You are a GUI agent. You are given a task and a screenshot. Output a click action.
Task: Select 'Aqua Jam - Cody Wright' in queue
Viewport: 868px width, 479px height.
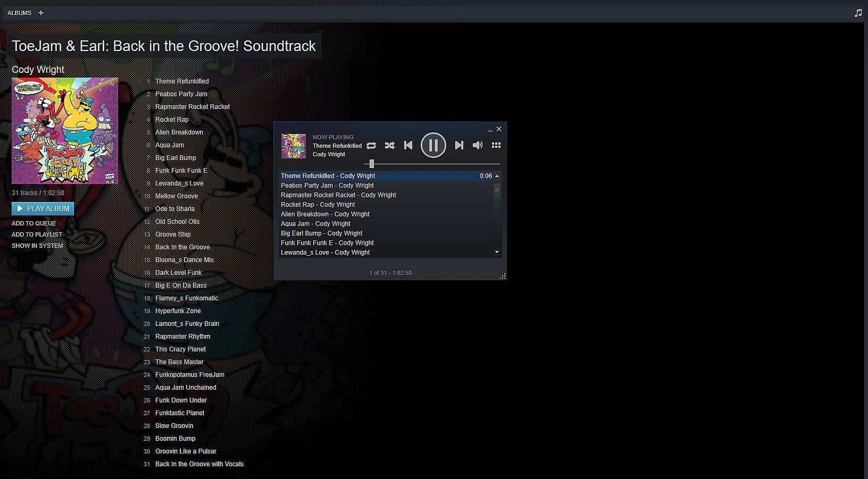click(x=387, y=224)
